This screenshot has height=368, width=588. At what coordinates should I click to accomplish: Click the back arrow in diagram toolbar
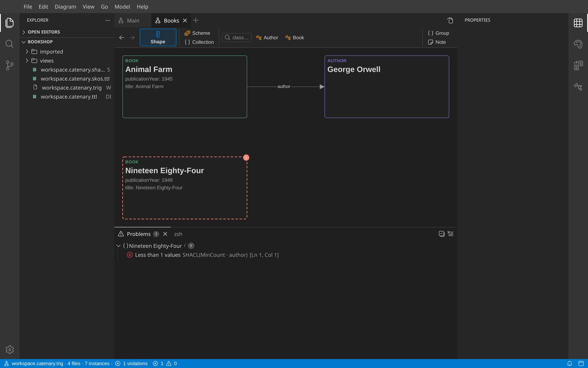pos(122,37)
